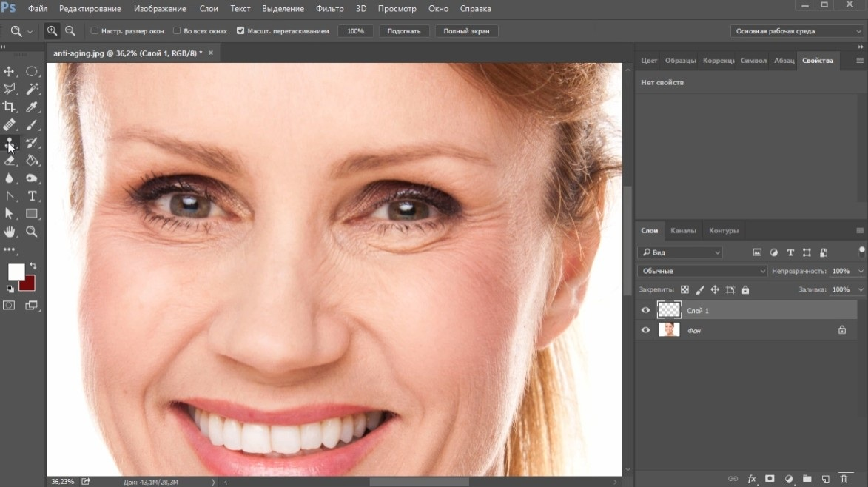
Task: Open the fill 'Заливка' slider dropdown
Action: (x=861, y=289)
